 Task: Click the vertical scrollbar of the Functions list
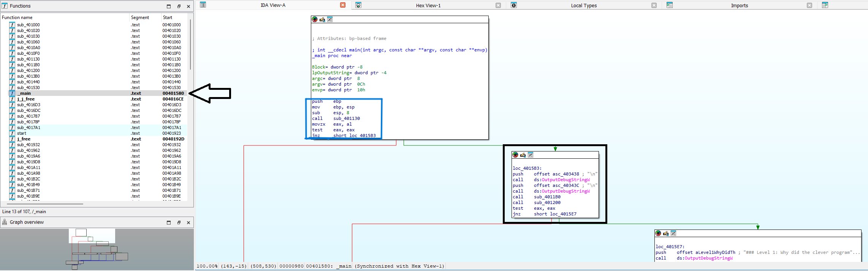point(190,45)
